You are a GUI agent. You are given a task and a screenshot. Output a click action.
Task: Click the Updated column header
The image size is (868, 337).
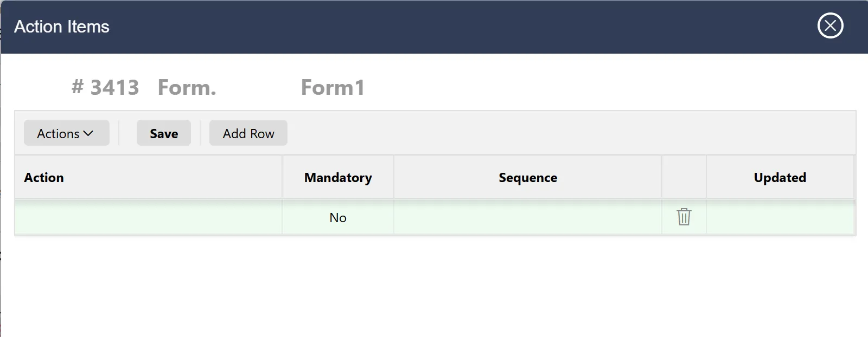click(x=780, y=178)
